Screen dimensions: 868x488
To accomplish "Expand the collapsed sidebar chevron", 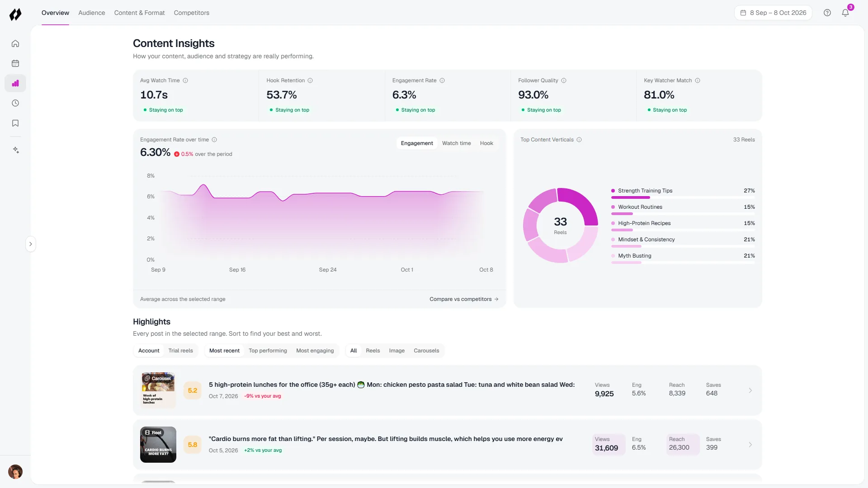I will pos(31,244).
